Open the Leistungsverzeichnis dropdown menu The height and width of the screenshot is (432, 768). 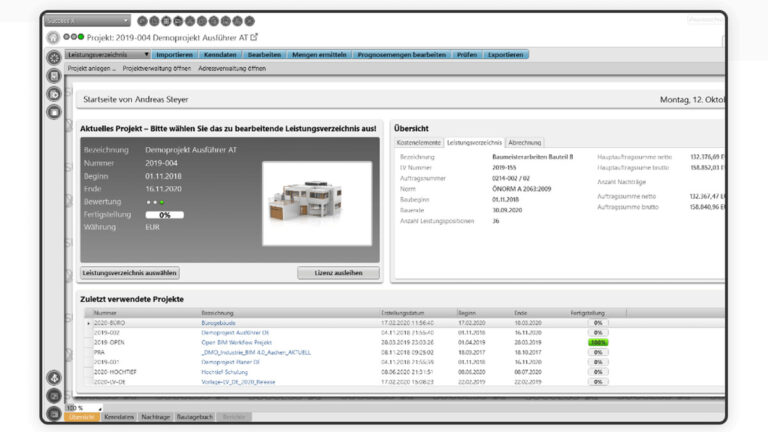(107, 55)
